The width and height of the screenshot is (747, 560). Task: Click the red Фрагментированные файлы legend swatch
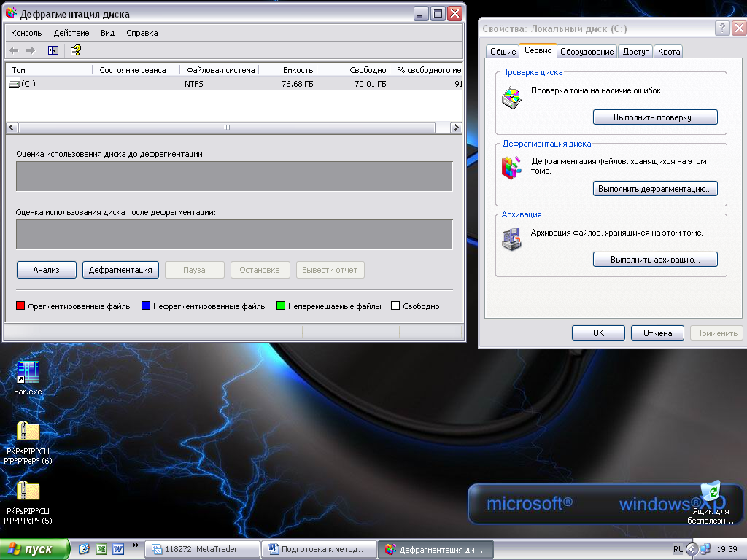coord(20,306)
